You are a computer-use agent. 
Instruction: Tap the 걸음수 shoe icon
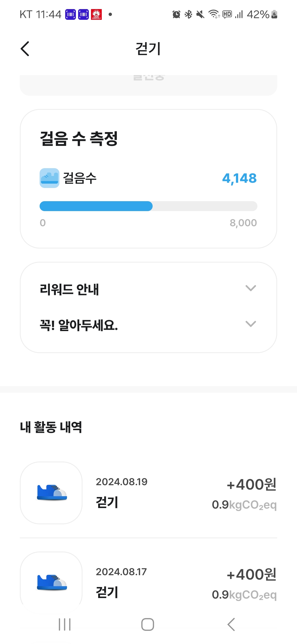point(50,178)
